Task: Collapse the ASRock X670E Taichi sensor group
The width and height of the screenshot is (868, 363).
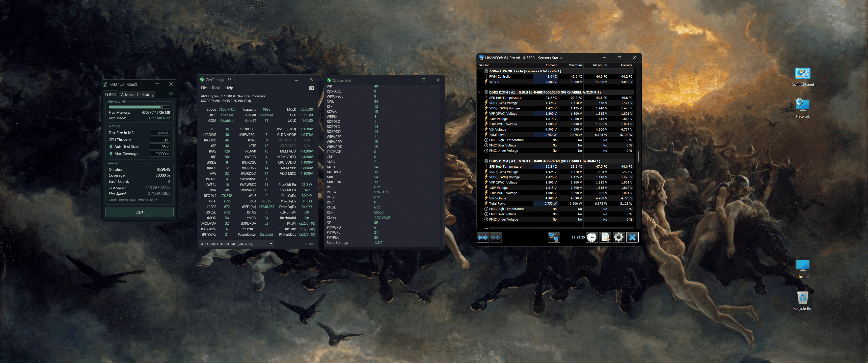Action: click(480, 71)
